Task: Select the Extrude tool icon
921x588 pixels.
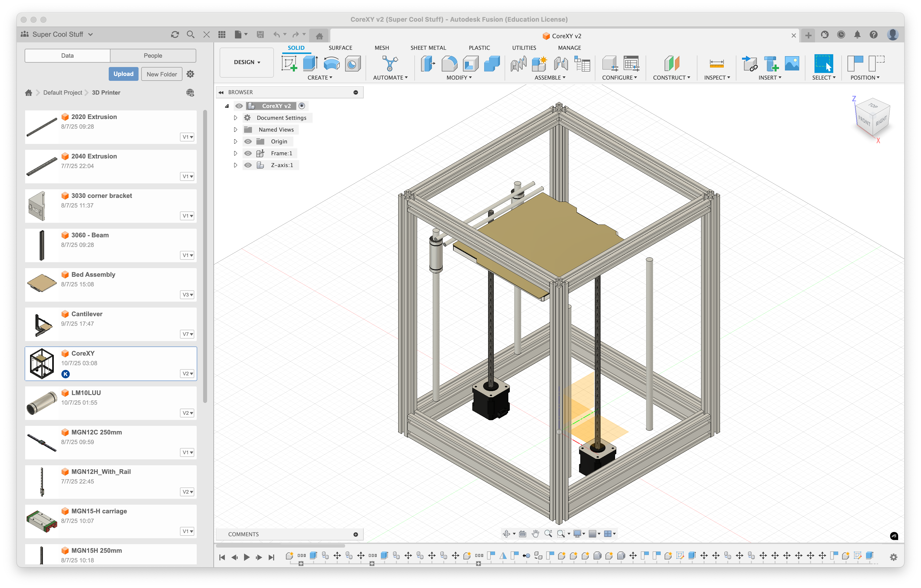Action: pyautogui.click(x=310, y=64)
